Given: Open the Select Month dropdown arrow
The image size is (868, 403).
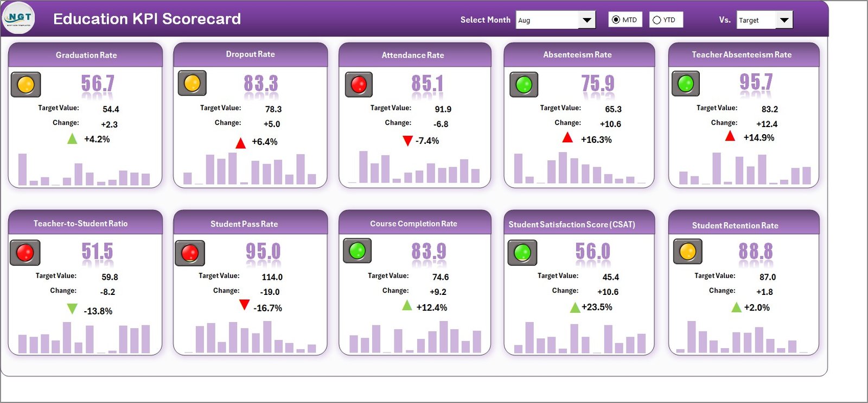Looking at the screenshot, I should coord(586,21).
